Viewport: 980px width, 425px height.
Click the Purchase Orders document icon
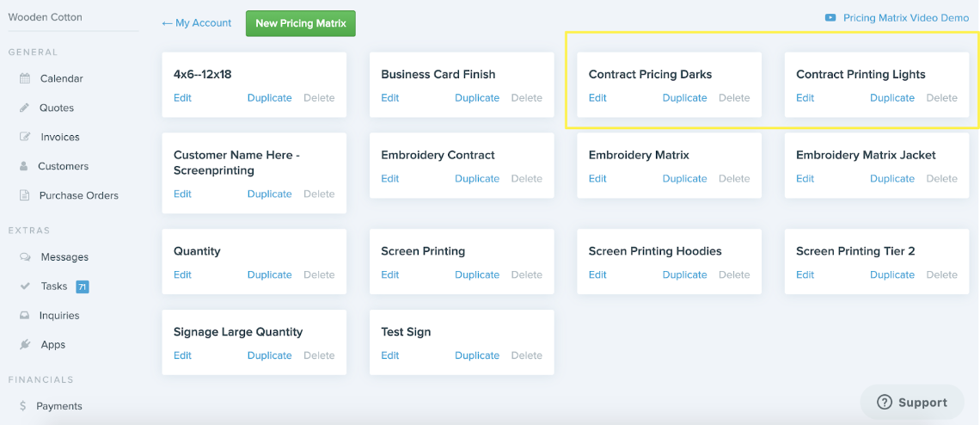25,195
